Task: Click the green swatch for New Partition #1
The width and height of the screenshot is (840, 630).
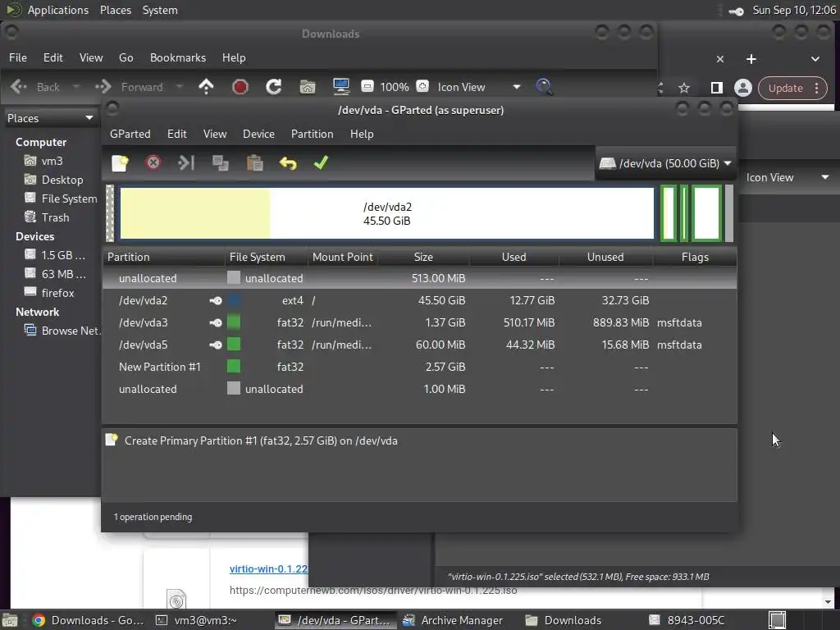Action: coord(234,367)
